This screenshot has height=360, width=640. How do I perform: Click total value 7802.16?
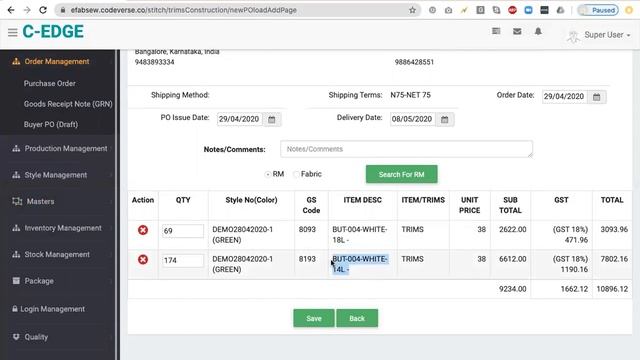click(x=614, y=259)
